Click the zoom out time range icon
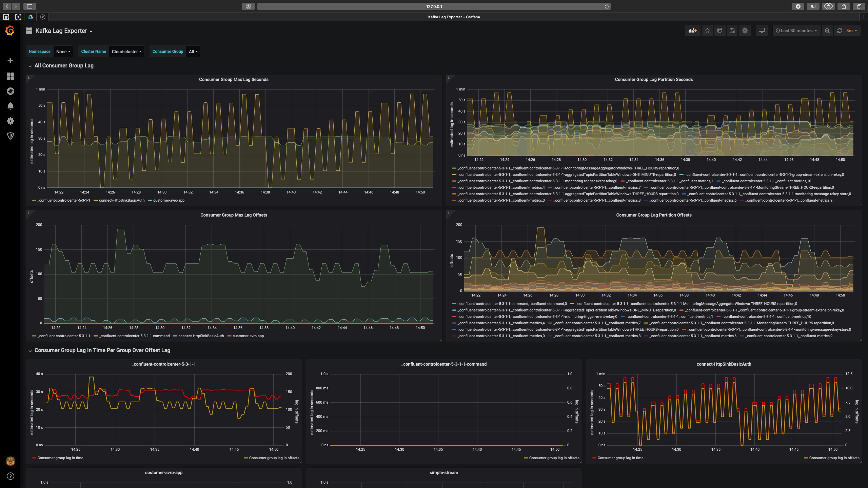The image size is (868, 488). (827, 30)
